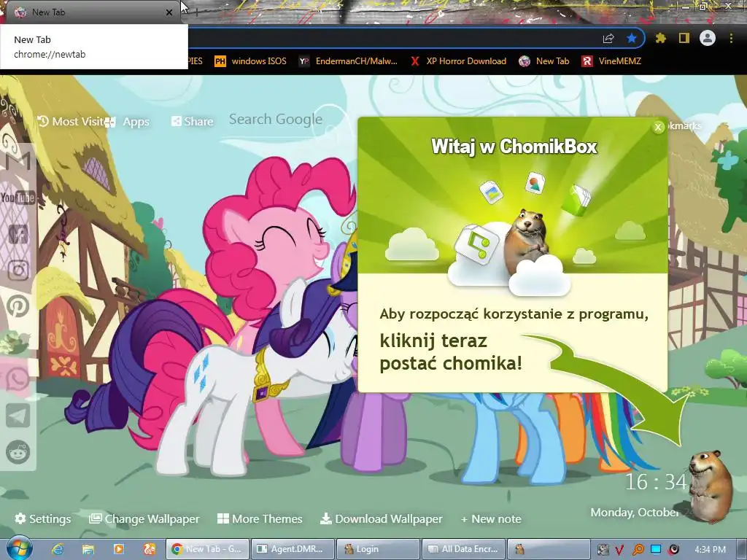Image resolution: width=747 pixels, height=560 pixels.
Task: Open Windows Media Player from taskbar
Action: pos(119,549)
